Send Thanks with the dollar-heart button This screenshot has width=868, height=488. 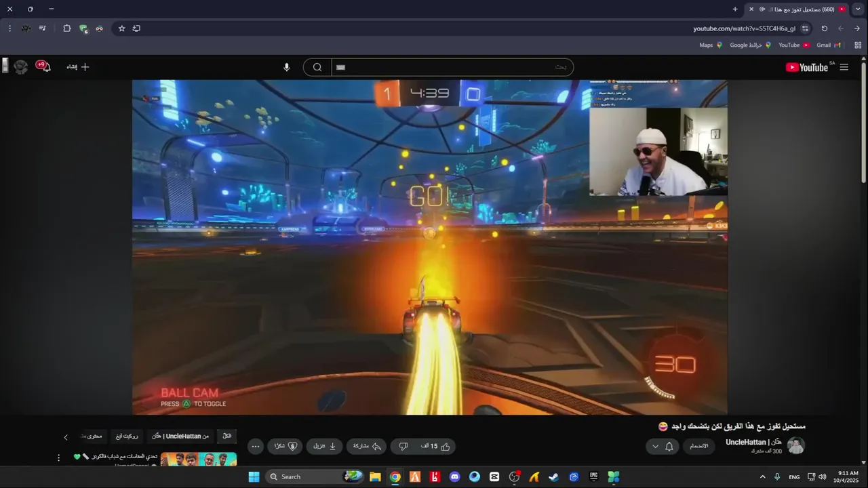285,447
